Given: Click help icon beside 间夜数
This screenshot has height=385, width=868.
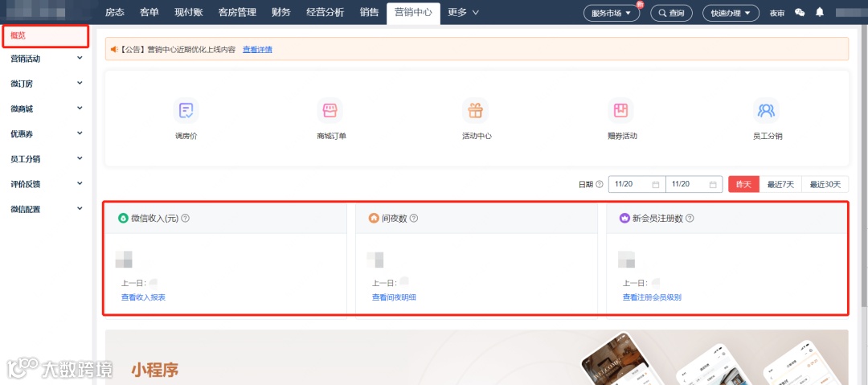Looking at the screenshot, I should pos(414,219).
